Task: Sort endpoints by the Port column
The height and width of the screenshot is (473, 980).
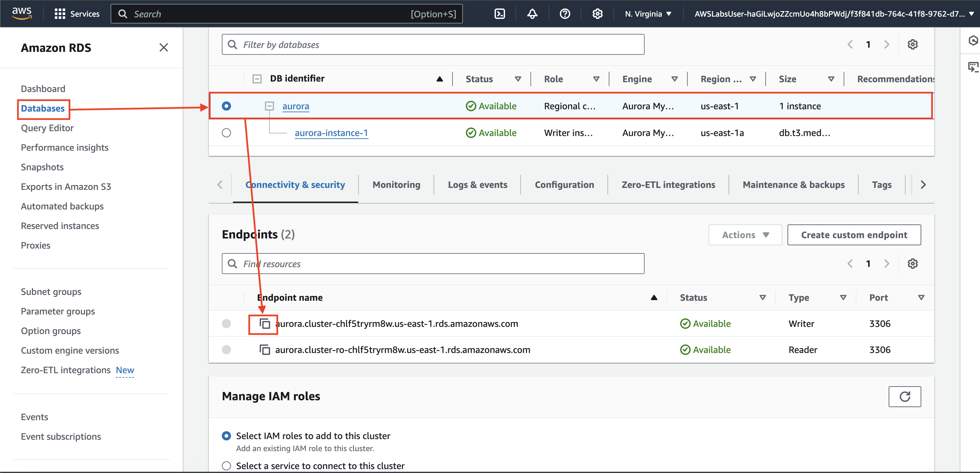Action: click(921, 298)
